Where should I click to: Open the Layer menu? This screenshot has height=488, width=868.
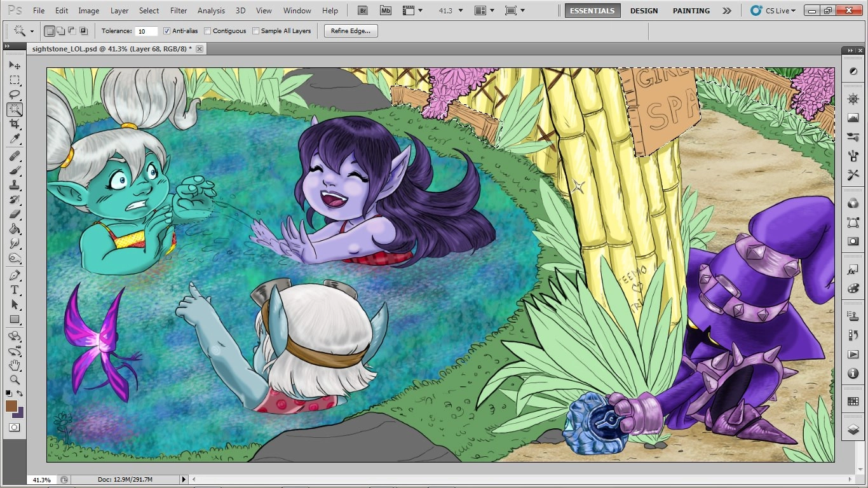pos(119,11)
